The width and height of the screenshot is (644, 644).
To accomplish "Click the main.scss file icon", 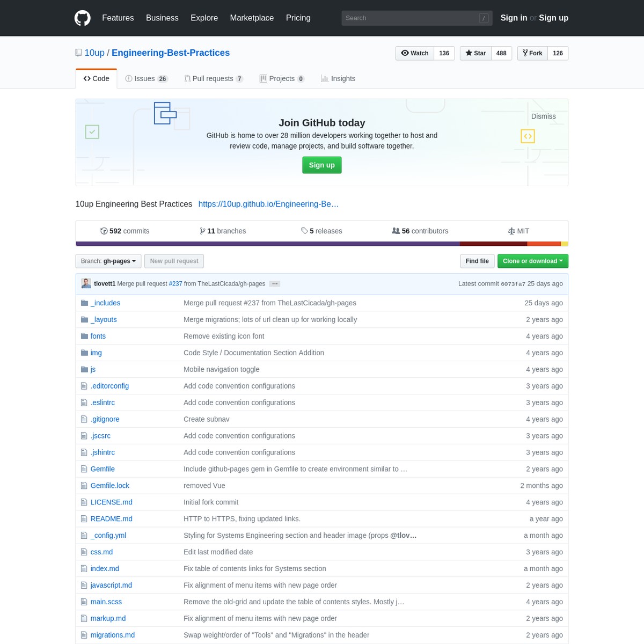I will click(84, 602).
